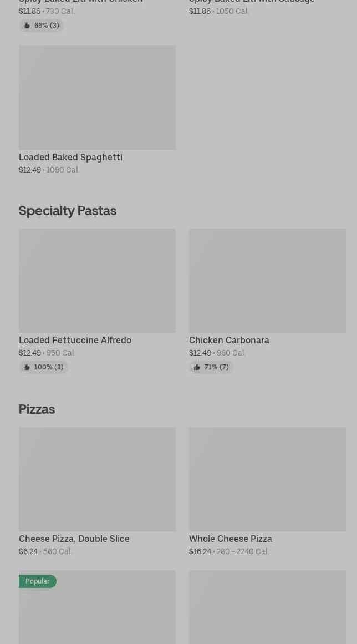This screenshot has width=357, height=644.
Task: Open the Whole Cheese Pizza photo
Action: [x=267, y=479]
